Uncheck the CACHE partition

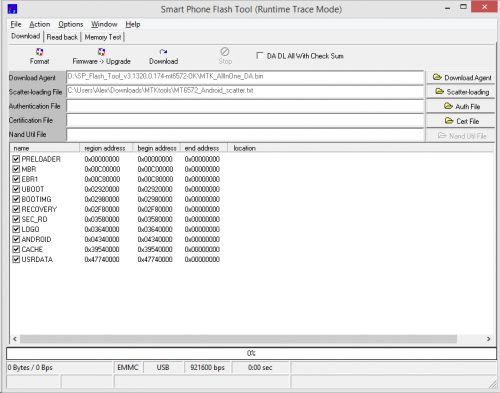pyautogui.click(x=16, y=249)
